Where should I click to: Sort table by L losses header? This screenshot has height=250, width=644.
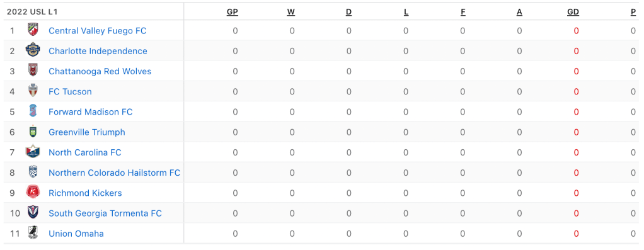click(x=406, y=12)
